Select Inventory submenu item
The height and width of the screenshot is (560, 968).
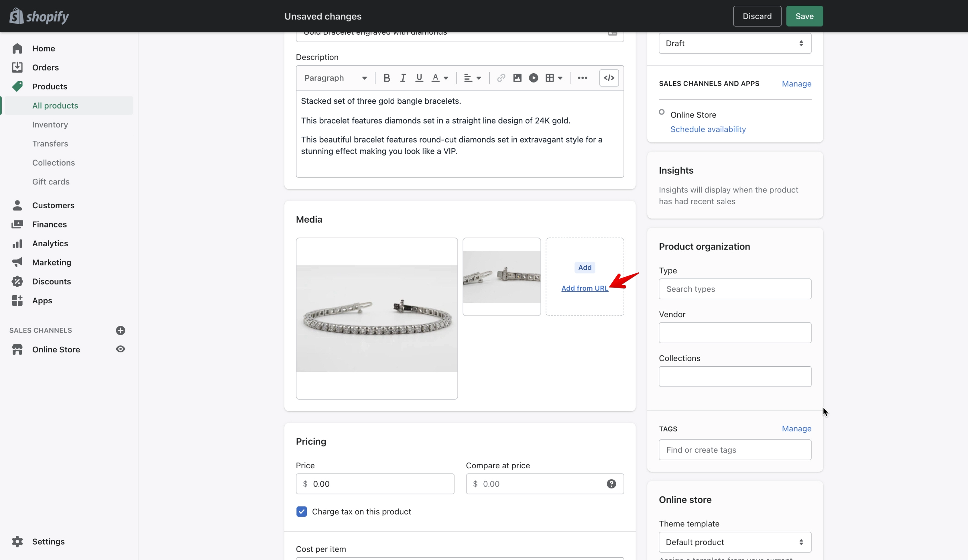50,125
